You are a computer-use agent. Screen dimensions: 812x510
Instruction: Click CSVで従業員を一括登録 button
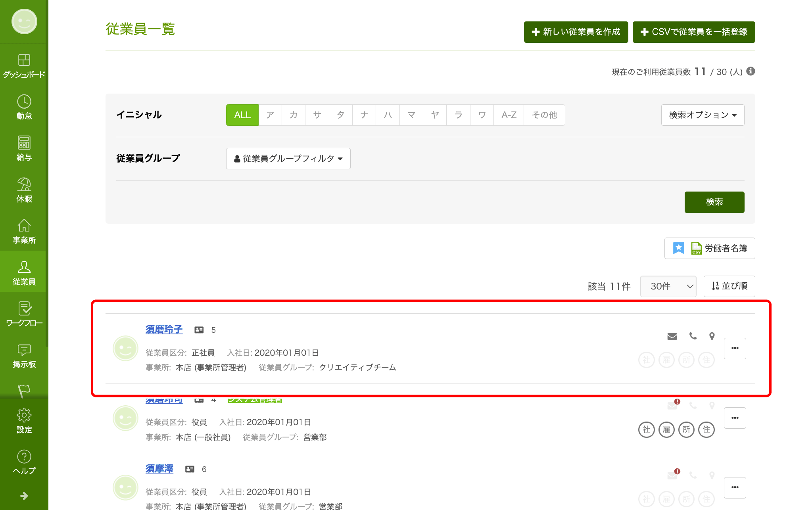click(694, 32)
